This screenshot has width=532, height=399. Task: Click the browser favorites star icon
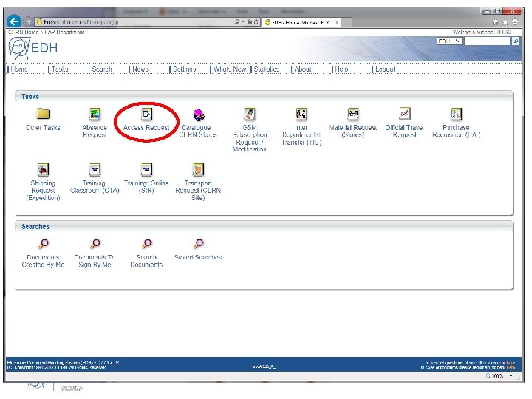[505, 22]
